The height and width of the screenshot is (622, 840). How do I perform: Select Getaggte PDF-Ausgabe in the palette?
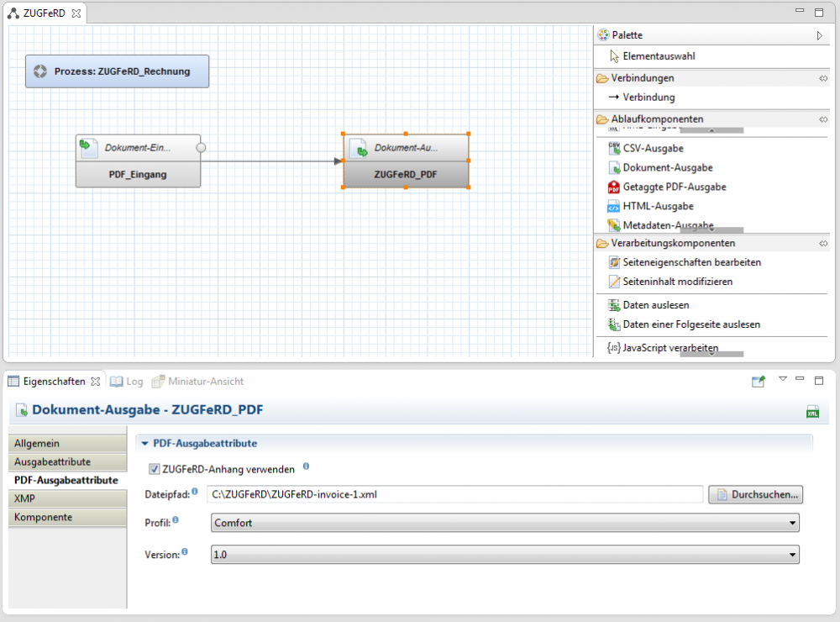pos(674,187)
